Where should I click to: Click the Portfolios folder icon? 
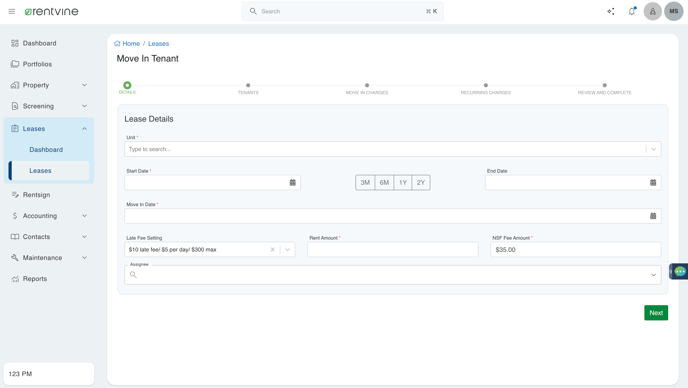pos(15,64)
